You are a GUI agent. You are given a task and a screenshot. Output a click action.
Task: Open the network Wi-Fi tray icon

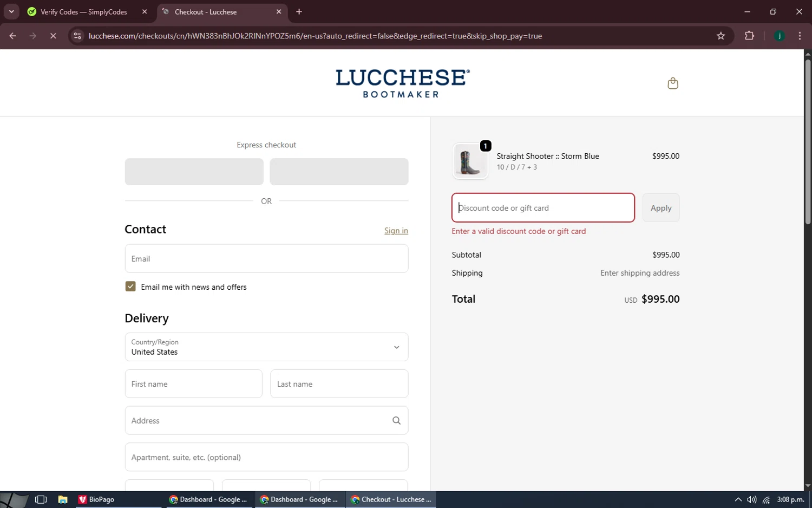pyautogui.click(x=766, y=499)
